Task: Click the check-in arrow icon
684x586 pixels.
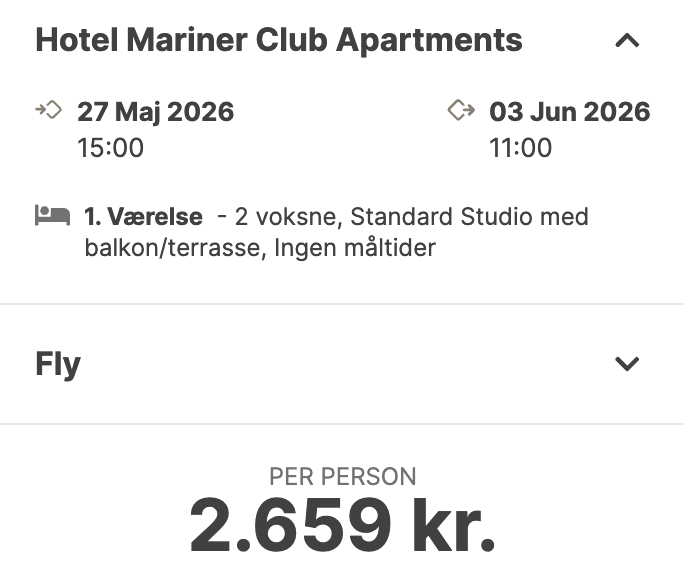Action: [48, 110]
